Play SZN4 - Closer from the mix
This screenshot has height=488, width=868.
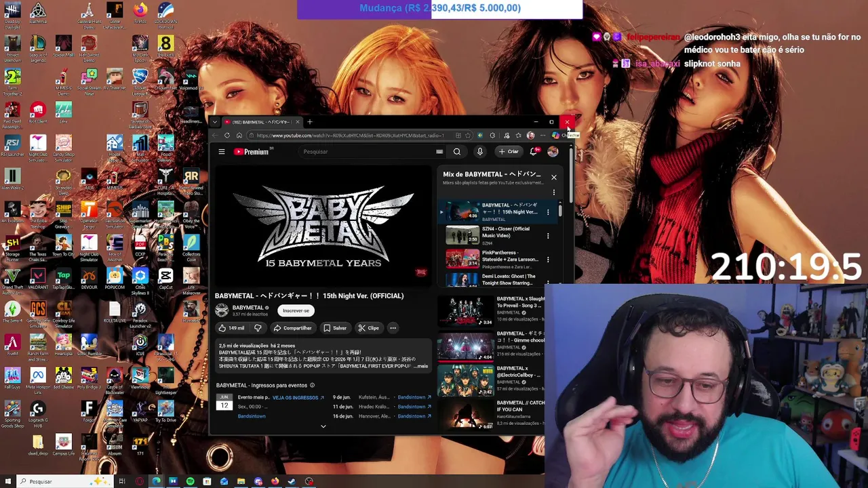tap(497, 236)
